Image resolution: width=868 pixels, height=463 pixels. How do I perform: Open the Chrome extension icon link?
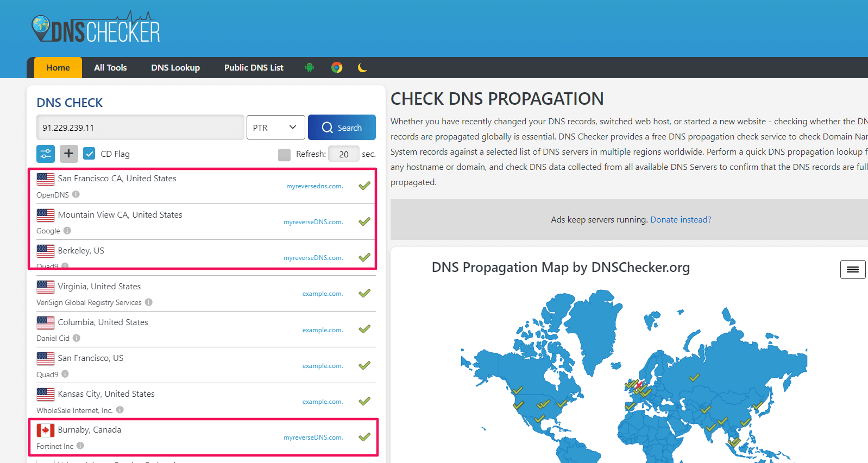[x=337, y=67]
